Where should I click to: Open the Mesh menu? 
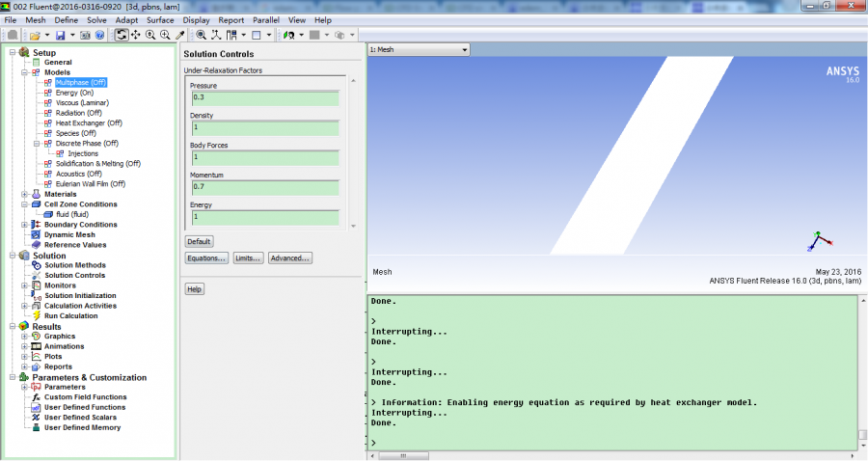36,20
